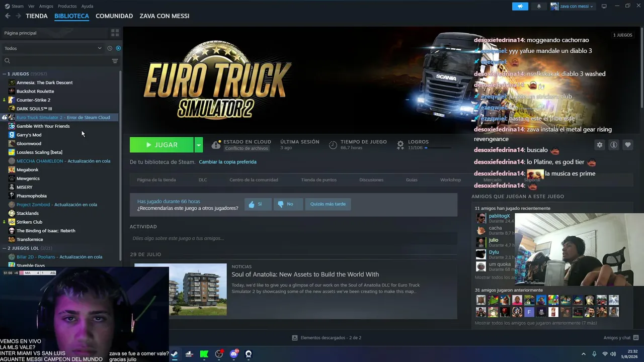Show hidden system tray icons
This screenshot has height=362, width=644.
[584, 354]
